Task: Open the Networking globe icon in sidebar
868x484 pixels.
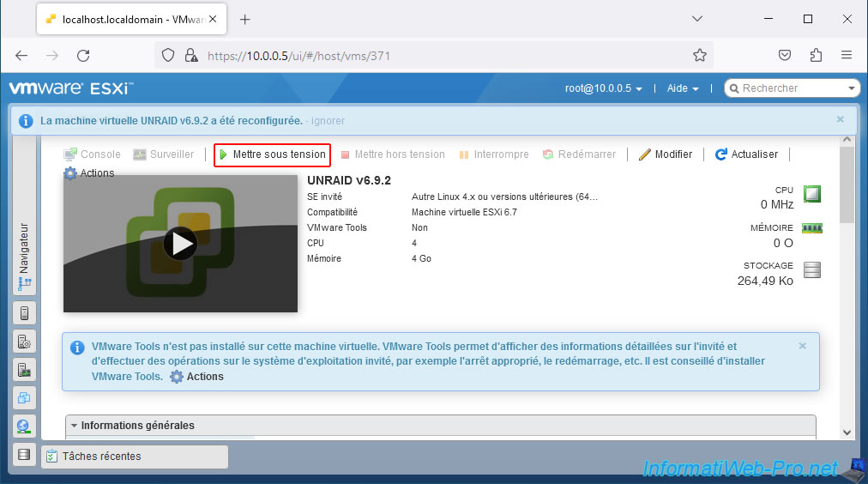Action: tap(24, 427)
